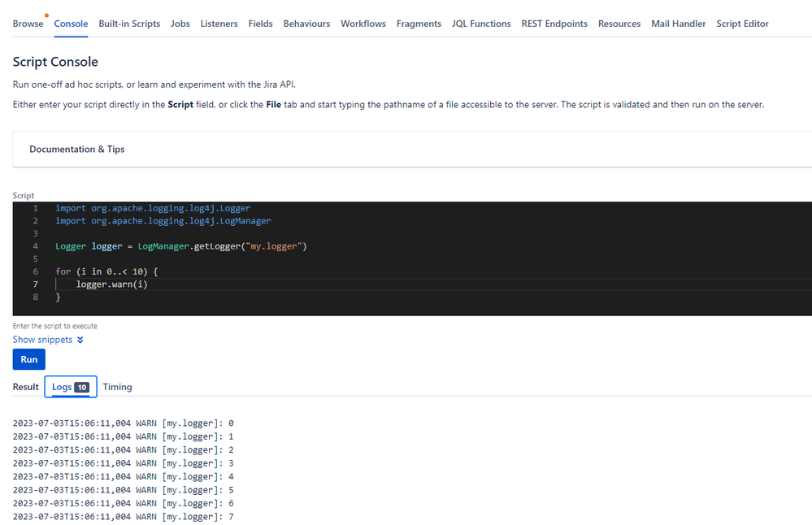This screenshot has height=525, width=812.
Task: Click log entry ending with 0
Action: tap(124, 423)
